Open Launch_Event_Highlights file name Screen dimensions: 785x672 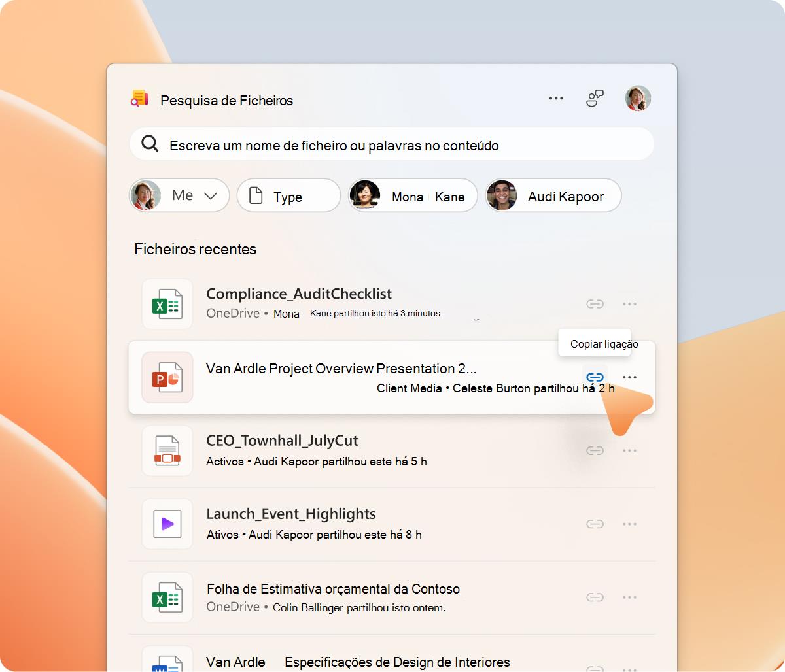click(x=291, y=514)
